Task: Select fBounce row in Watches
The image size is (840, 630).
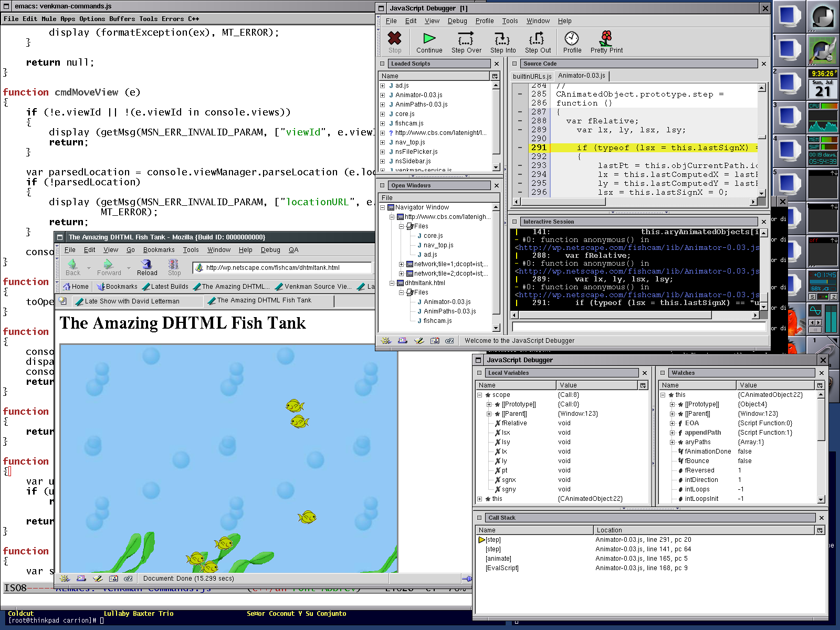Action: pyautogui.click(x=738, y=461)
